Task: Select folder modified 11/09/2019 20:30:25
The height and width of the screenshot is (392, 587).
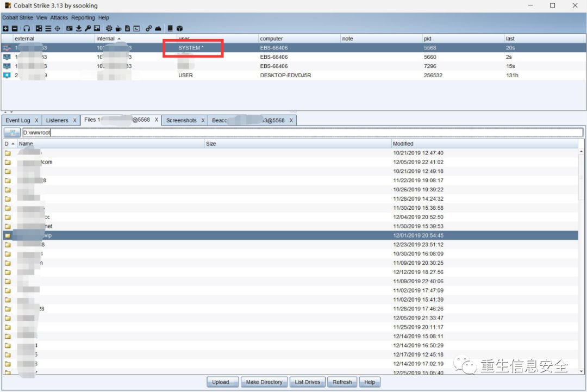Action: (x=291, y=263)
